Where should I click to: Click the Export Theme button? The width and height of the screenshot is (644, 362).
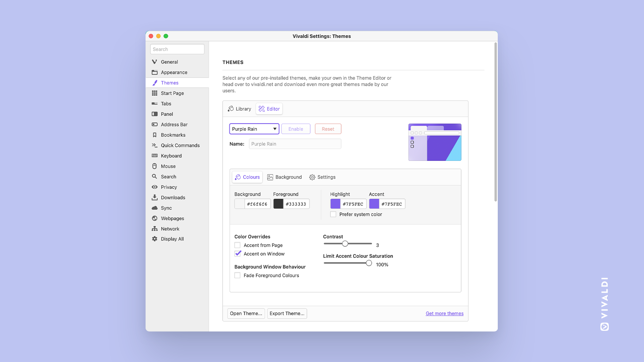coord(287,313)
